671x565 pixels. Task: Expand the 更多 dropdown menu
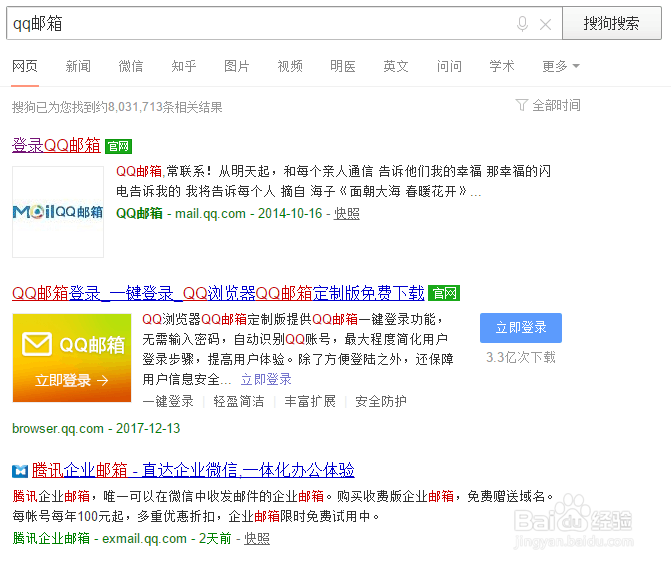click(x=561, y=66)
